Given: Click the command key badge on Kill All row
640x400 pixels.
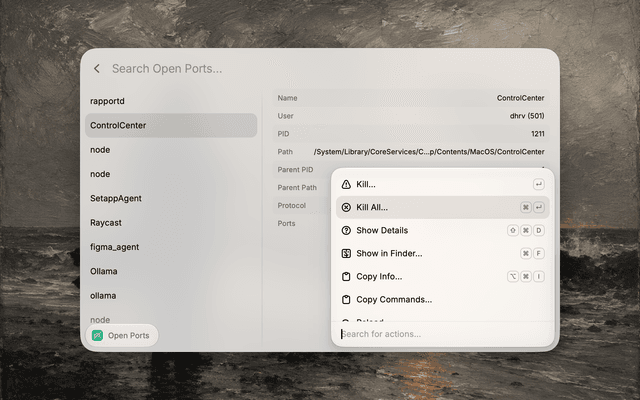Looking at the screenshot, I should coord(526,207).
